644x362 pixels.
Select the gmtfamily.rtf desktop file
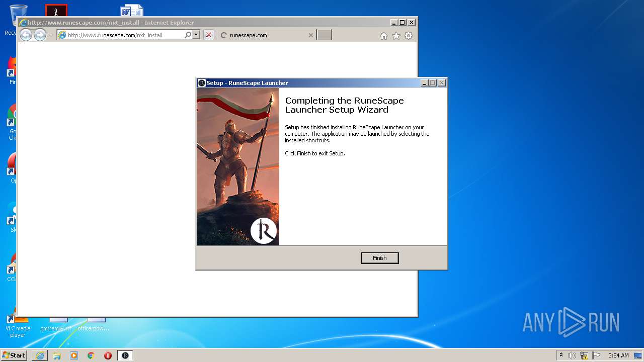point(56,324)
